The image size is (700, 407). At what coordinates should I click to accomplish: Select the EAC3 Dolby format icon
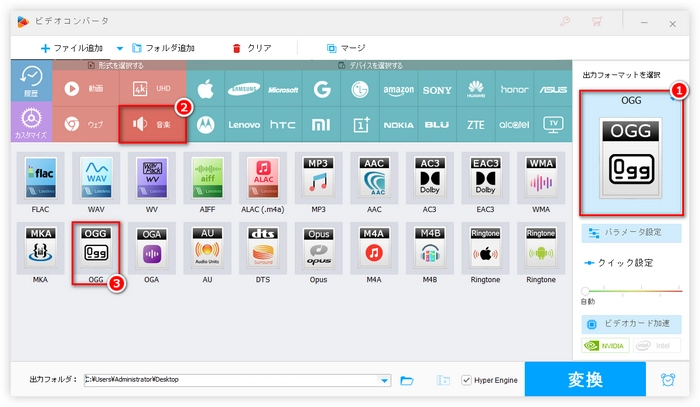pyautogui.click(x=485, y=178)
